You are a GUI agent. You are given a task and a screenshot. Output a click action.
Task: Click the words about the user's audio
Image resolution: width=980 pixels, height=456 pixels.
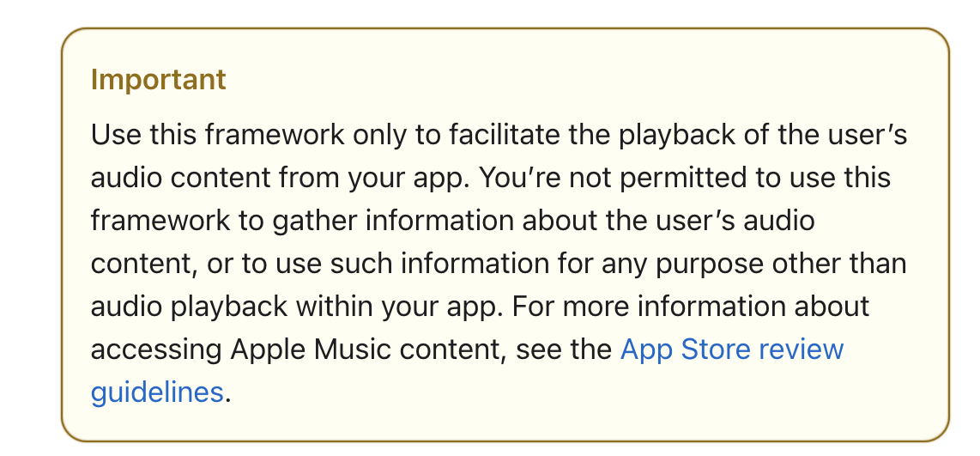point(668,221)
